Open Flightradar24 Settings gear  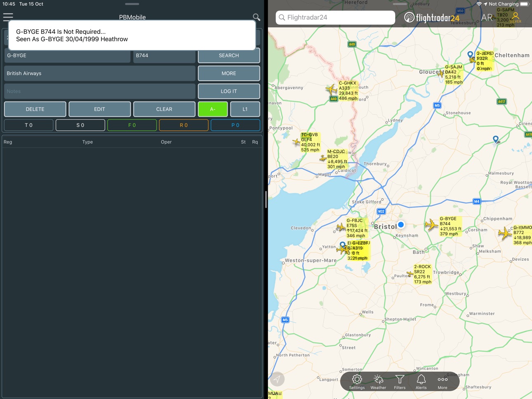pyautogui.click(x=357, y=382)
